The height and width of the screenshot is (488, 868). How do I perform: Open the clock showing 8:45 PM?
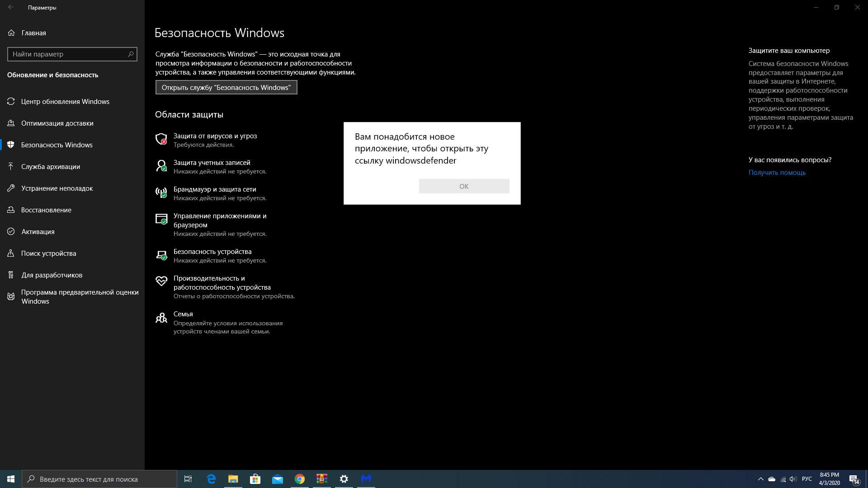pyautogui.click(x=830, y=479)
